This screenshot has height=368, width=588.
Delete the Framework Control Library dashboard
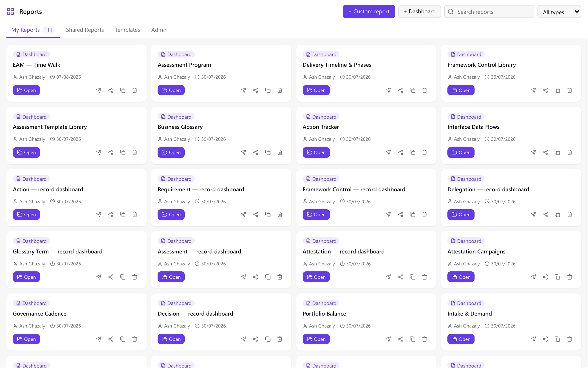pyautogui.click(x=570, y=90)
